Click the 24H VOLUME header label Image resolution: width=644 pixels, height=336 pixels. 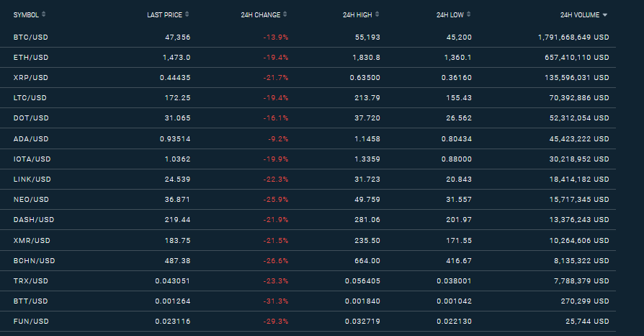tap(579, 15)
